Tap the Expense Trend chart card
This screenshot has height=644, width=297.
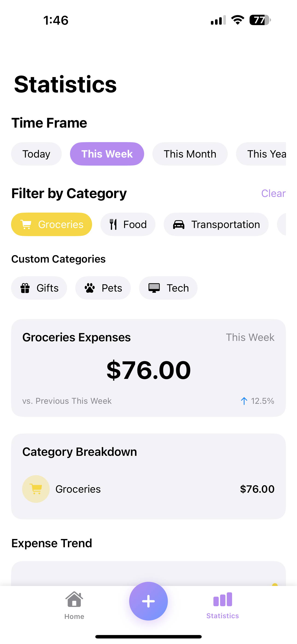pos(148,574)
